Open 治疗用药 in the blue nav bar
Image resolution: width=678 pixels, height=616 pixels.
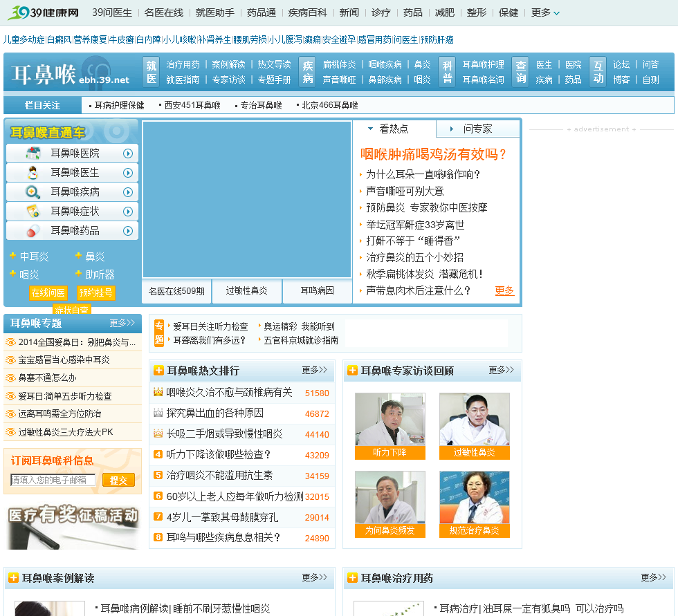pos(183,64)
